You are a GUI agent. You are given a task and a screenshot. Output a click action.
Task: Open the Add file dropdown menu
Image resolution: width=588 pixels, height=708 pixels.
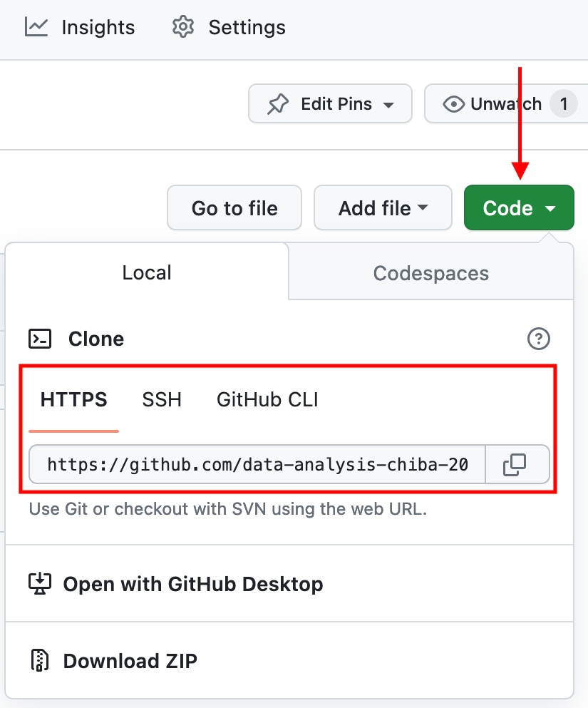[383, 208]
